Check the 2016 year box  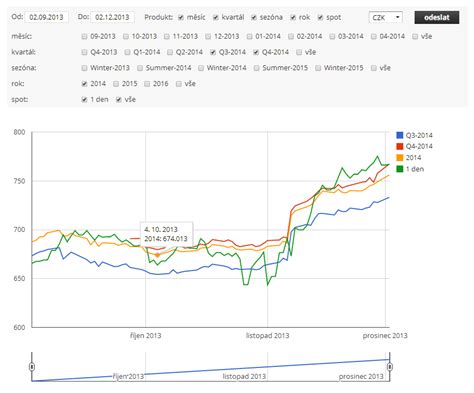pos(147,84)
